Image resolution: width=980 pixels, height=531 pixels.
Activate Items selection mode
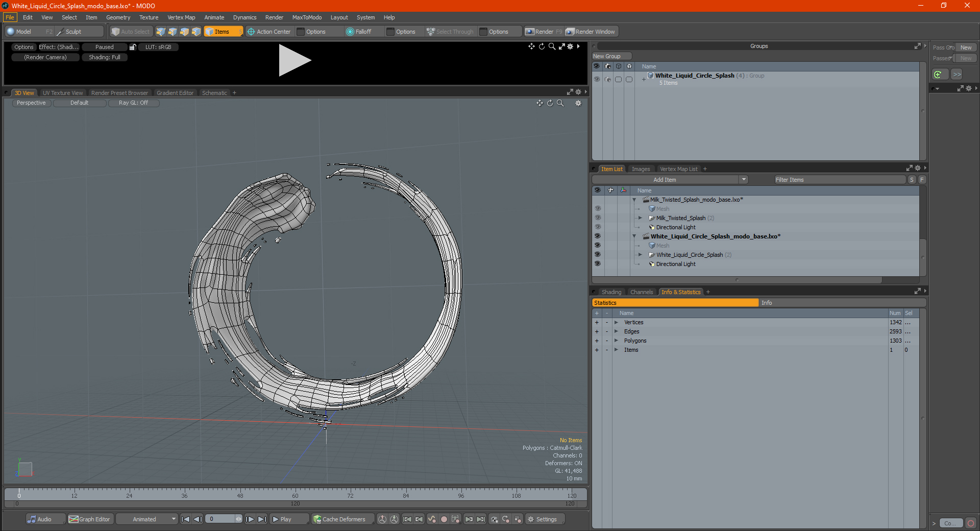[x=223, y=32]
